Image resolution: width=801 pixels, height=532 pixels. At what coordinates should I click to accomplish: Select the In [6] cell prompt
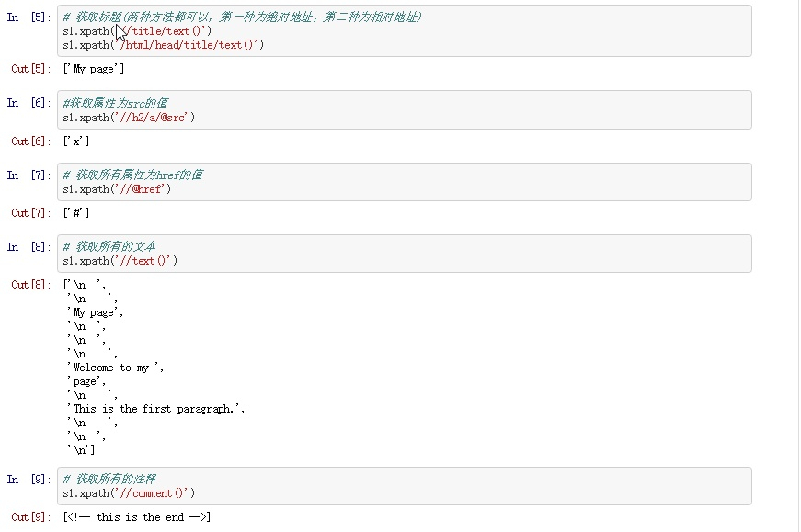(29, 103)
